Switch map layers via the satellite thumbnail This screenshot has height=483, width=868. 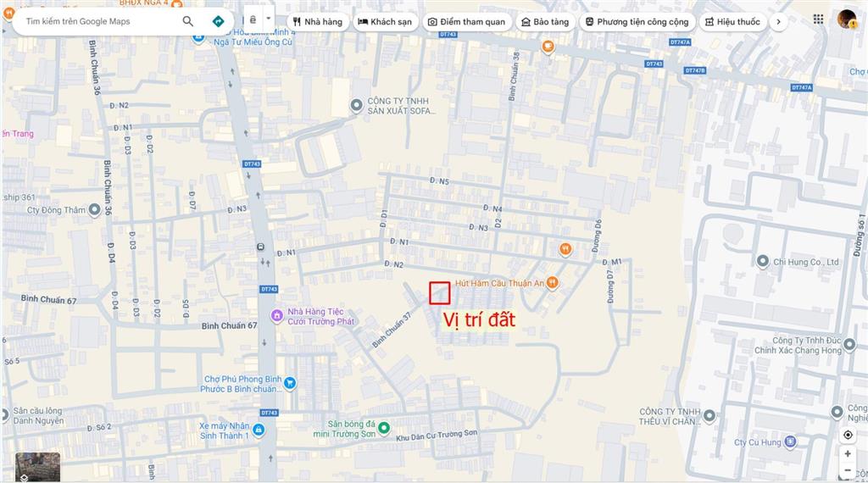37,467
